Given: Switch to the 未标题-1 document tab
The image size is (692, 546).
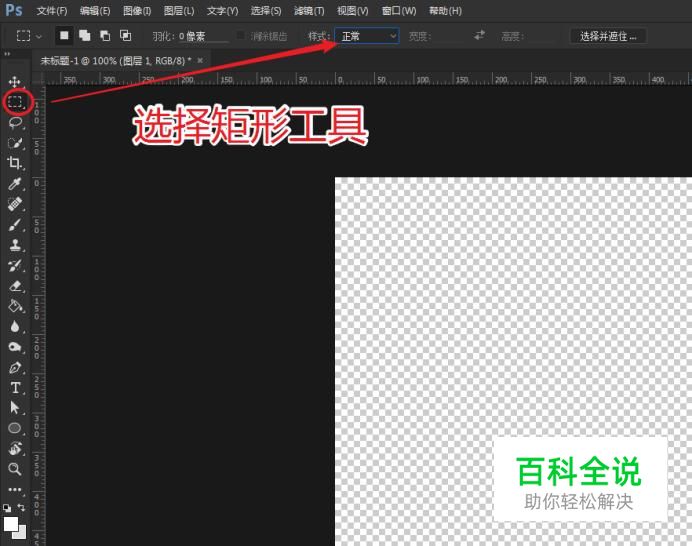Looking at the screenshot, I should click(116, 61).
